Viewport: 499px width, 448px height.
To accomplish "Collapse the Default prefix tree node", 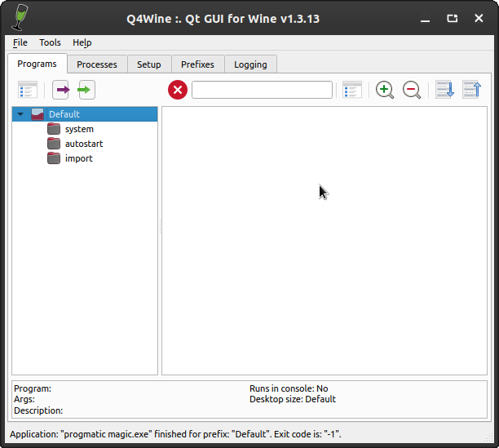I will [20, 114].
